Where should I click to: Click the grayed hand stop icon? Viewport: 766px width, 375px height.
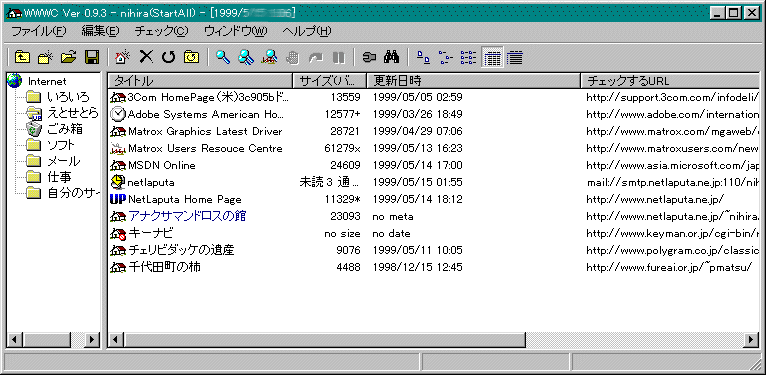[292, 58]
